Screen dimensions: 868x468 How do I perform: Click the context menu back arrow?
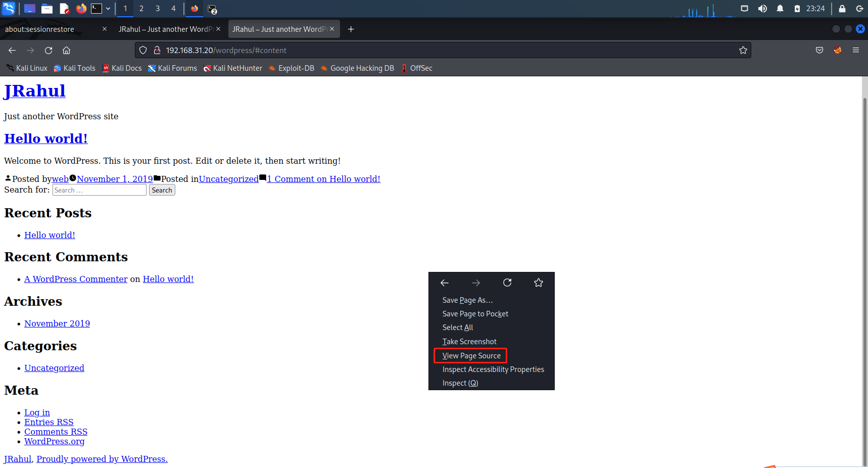click(445, 283)
